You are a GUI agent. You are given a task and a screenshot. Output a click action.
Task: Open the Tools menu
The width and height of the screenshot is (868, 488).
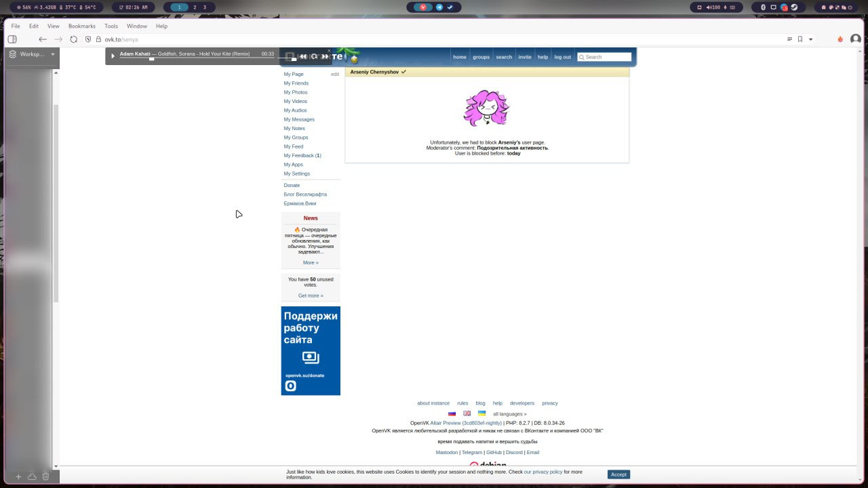(x=111, y=26)
